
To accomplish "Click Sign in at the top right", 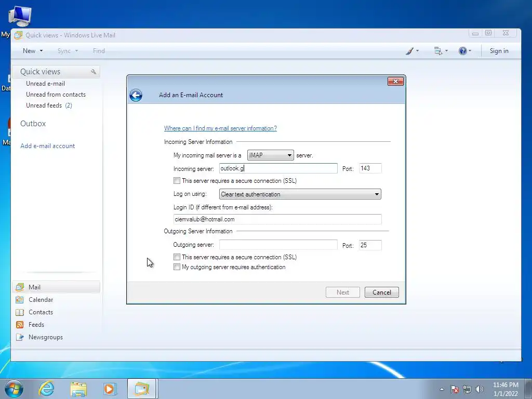I will coord(499,51).
